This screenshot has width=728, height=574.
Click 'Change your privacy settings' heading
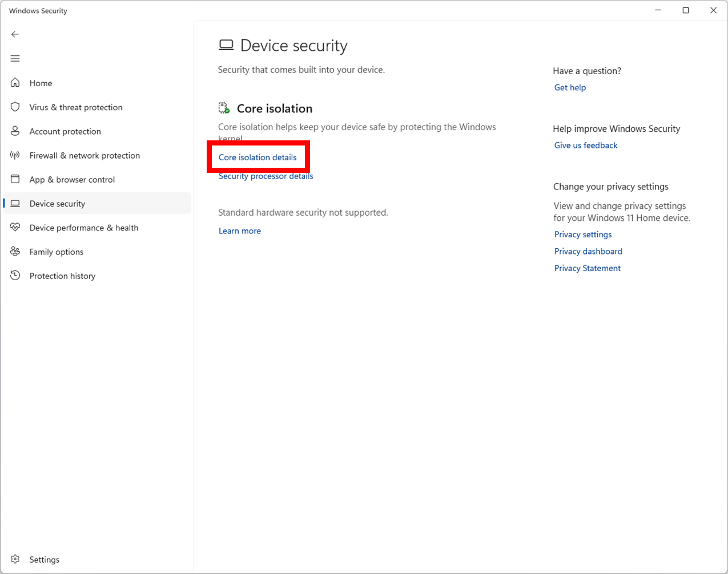(611, 187)
